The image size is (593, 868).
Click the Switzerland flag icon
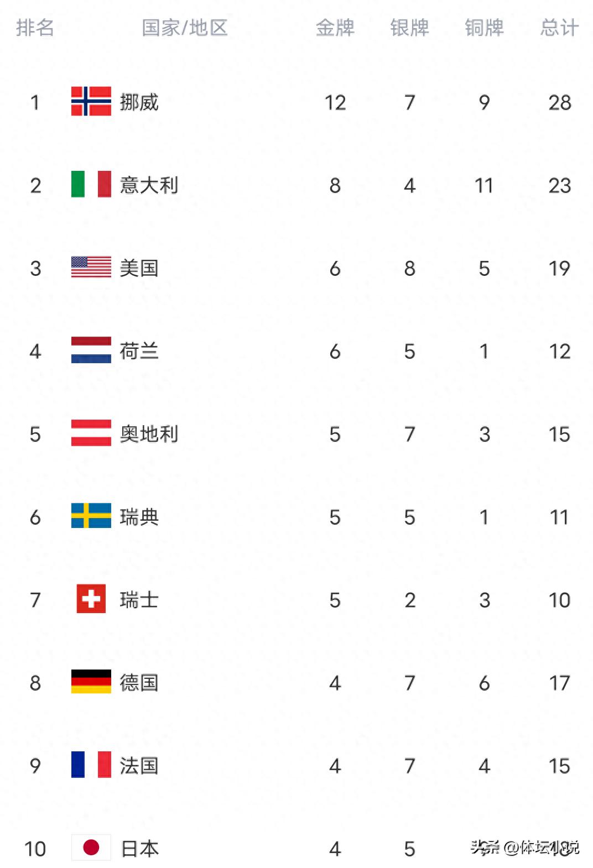click(91, 599)
